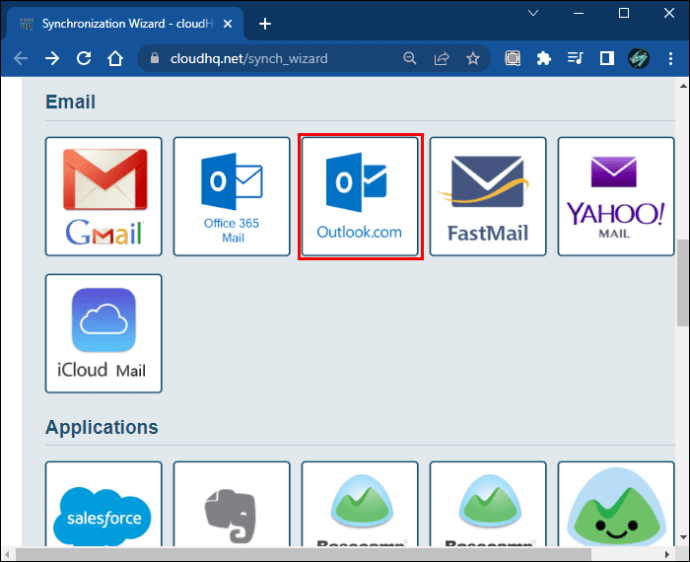690x562 pixels.
Task: Click the highlighted Outlook.com tile
Action: pos(360,197)
